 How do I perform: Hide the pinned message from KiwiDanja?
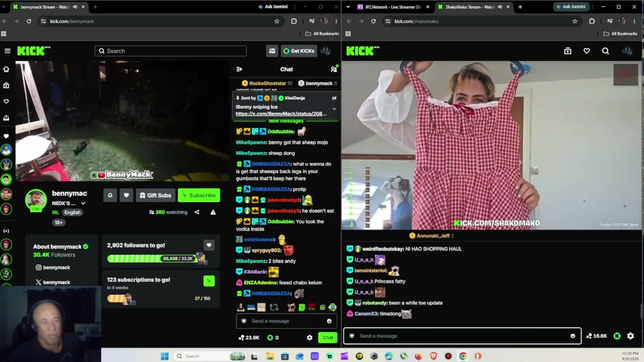tap(334, 98)
